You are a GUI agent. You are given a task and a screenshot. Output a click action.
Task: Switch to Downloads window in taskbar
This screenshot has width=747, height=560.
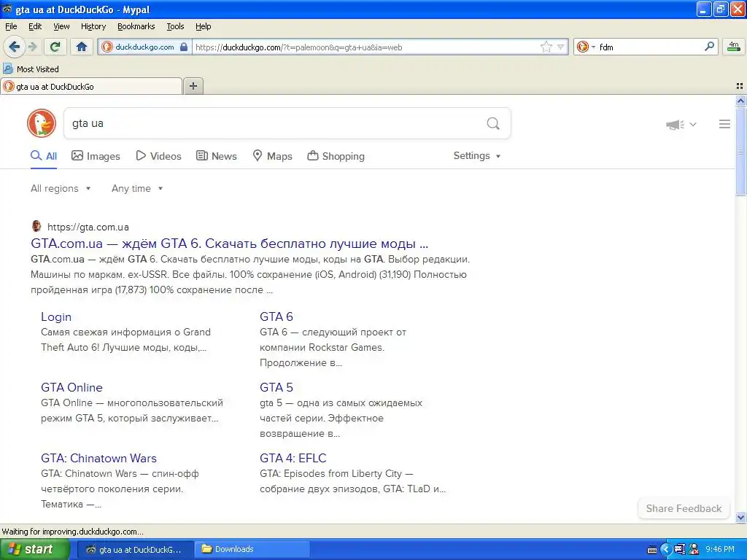pos(252,549)
